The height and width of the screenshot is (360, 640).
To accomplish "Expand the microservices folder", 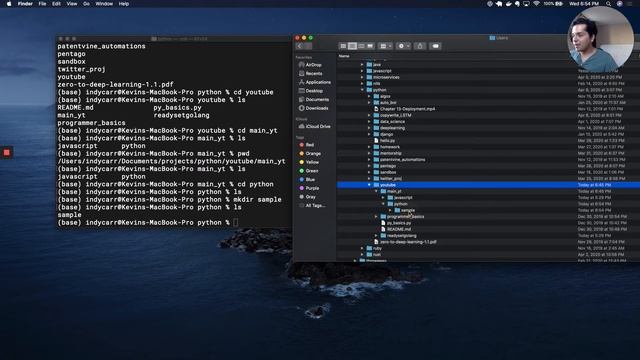I will [362, 77].
